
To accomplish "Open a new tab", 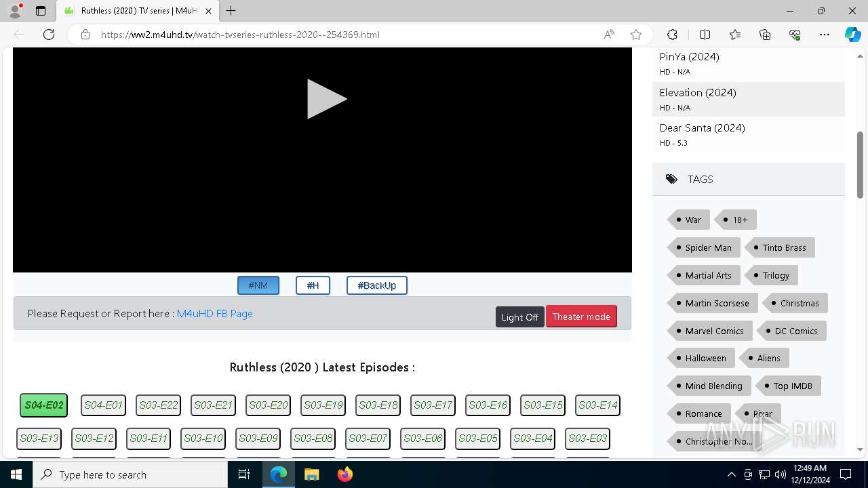I will coord(231,11).
